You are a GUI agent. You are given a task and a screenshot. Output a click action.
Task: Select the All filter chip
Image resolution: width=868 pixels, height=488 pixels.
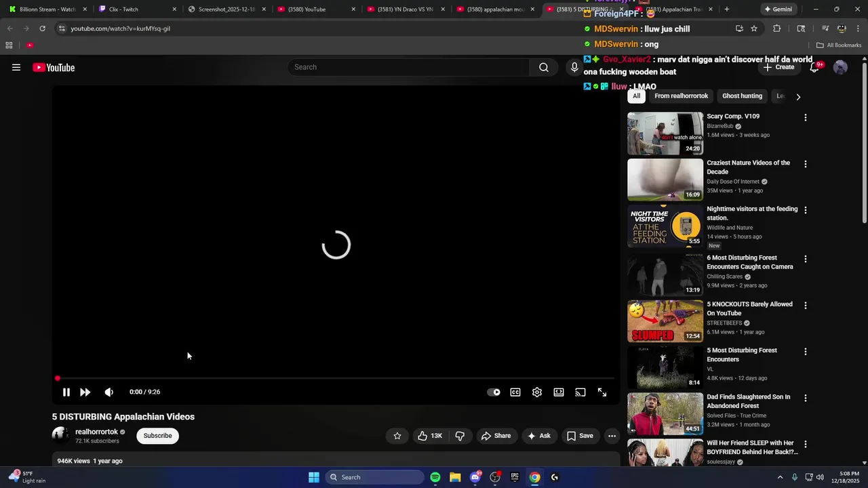pyautogui.click(x=636, y=96)
